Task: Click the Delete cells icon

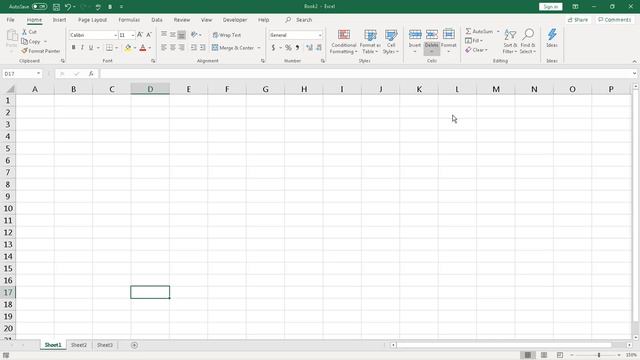Action: 432,35
